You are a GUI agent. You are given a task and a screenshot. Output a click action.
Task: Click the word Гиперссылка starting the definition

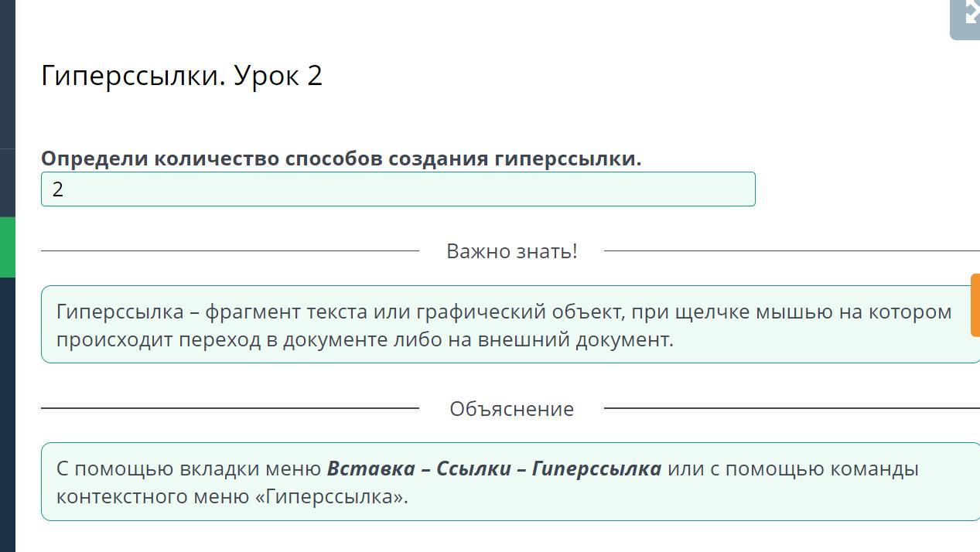coord(120,312)
